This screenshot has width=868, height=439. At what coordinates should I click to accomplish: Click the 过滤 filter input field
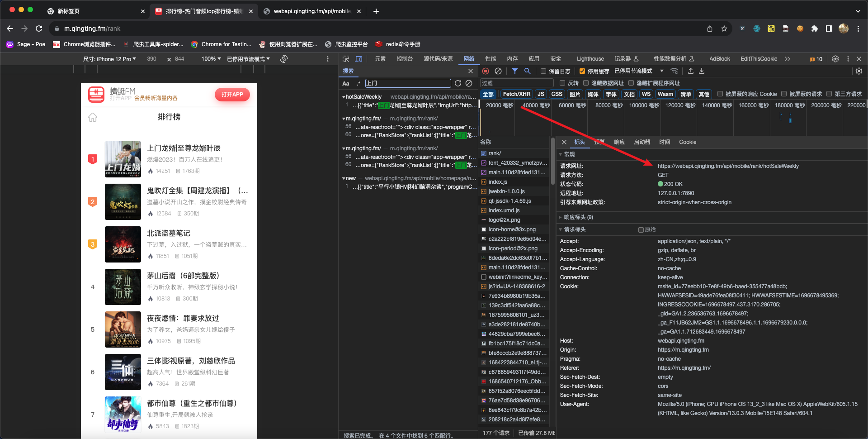tap(516, 83)
